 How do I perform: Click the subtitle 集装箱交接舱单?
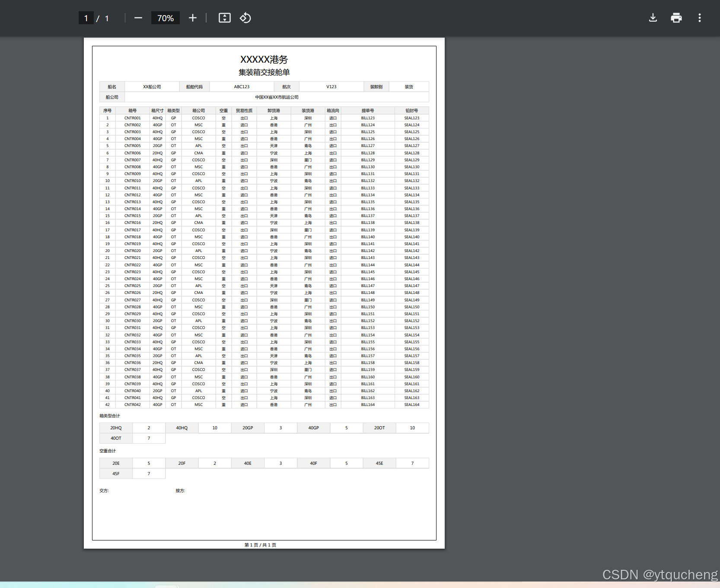[264, 72]
